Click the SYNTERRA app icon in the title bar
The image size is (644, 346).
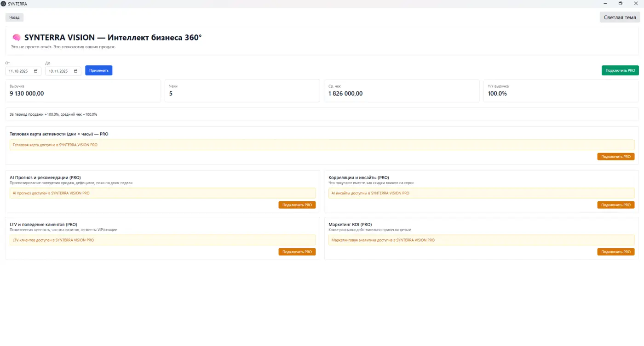4,4
